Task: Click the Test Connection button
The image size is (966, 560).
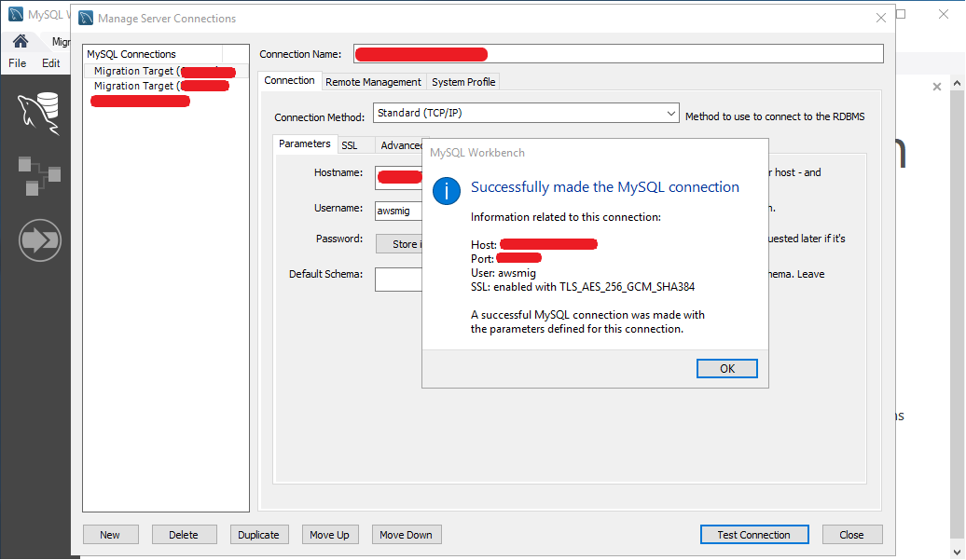Action: coord(754,535)
